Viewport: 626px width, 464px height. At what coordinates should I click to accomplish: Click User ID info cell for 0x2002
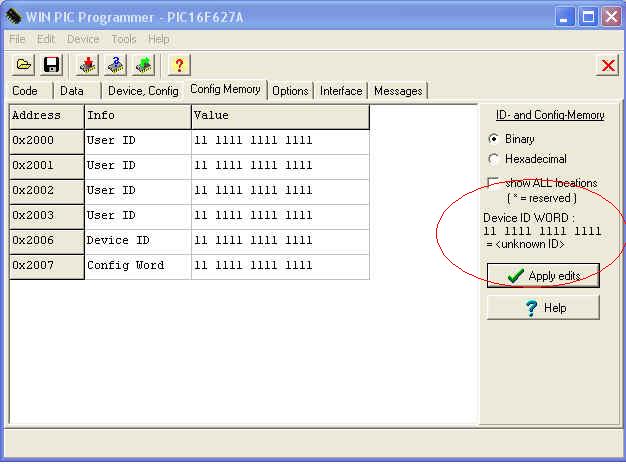pyautogui.click(x=138, y=192)
